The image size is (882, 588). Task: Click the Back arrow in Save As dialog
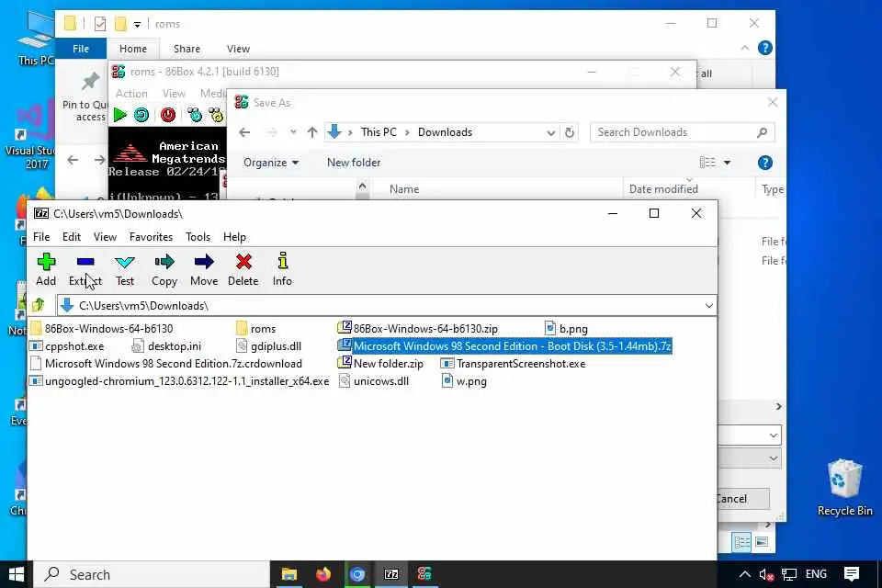coord(244,132)
